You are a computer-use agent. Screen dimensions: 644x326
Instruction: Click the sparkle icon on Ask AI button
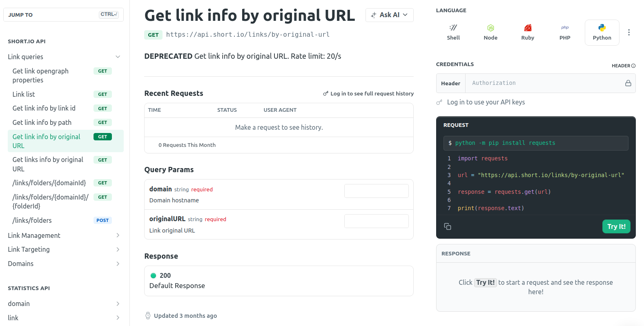click(373, 15)
